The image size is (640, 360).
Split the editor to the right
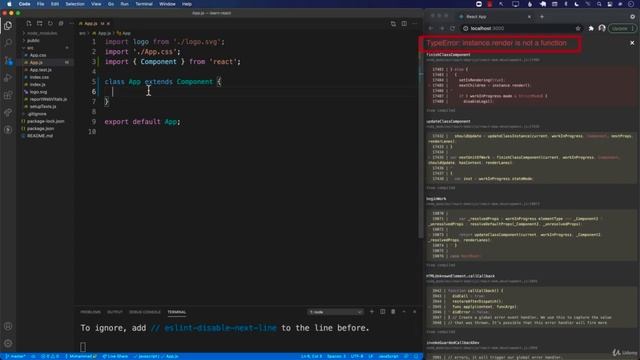pos(404,24)
